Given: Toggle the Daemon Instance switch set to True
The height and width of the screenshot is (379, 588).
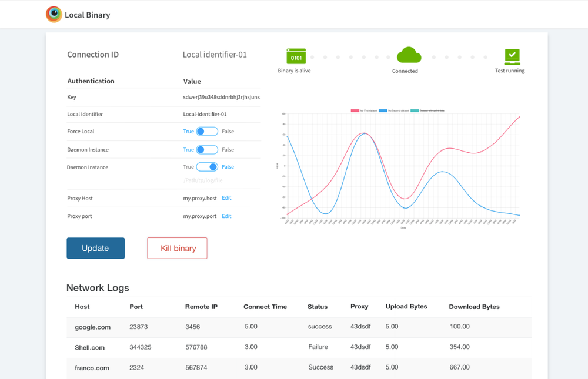Looking at the screenshot, I should click(207, 150).
